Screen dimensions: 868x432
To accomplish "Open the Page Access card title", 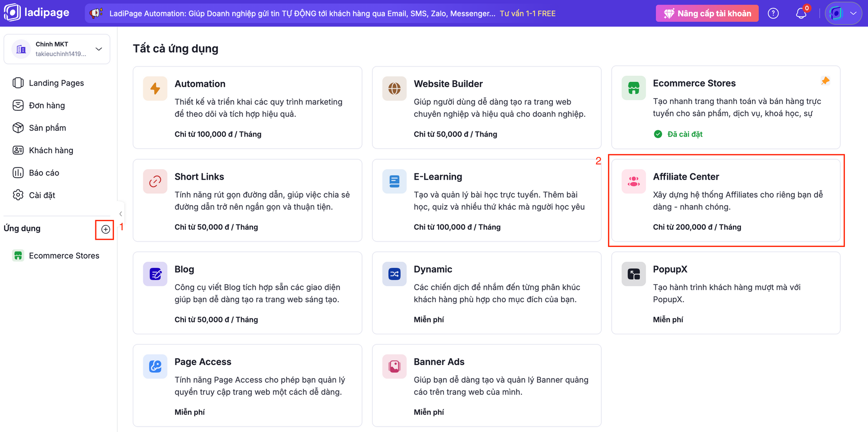I will pyautogui.click(x=203, y=362).
